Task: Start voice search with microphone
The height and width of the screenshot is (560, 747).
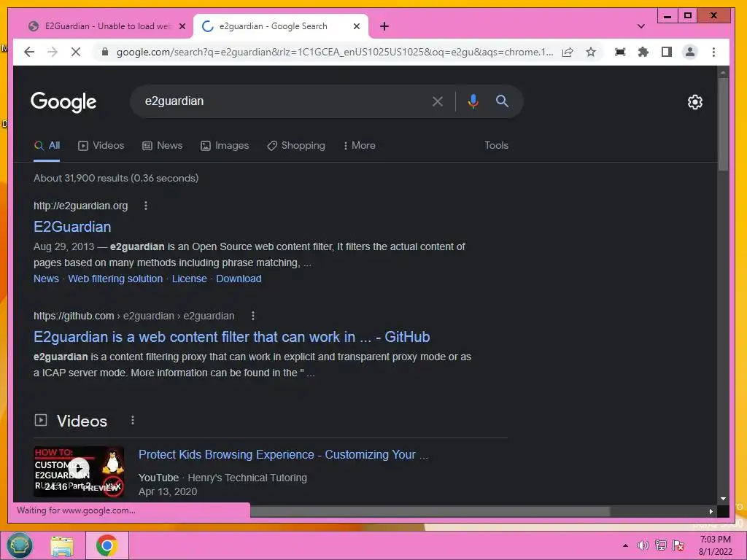Action: point(473,101)
